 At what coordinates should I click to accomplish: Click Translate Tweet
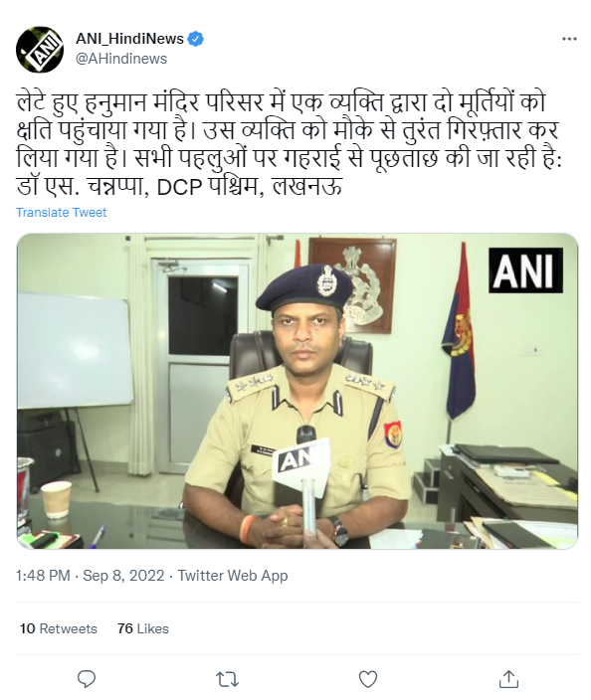tap(62, 212)
